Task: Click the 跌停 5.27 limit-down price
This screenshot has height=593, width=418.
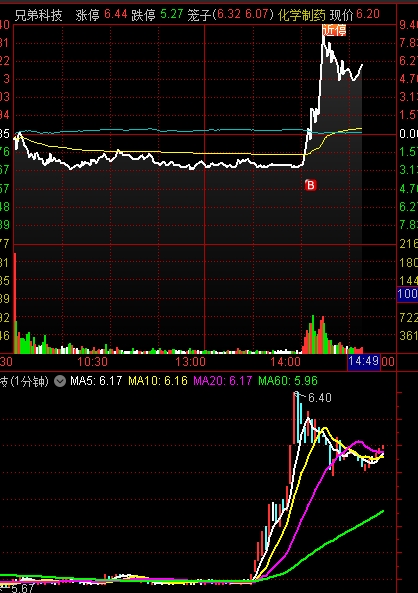Action: pos(157,15)
